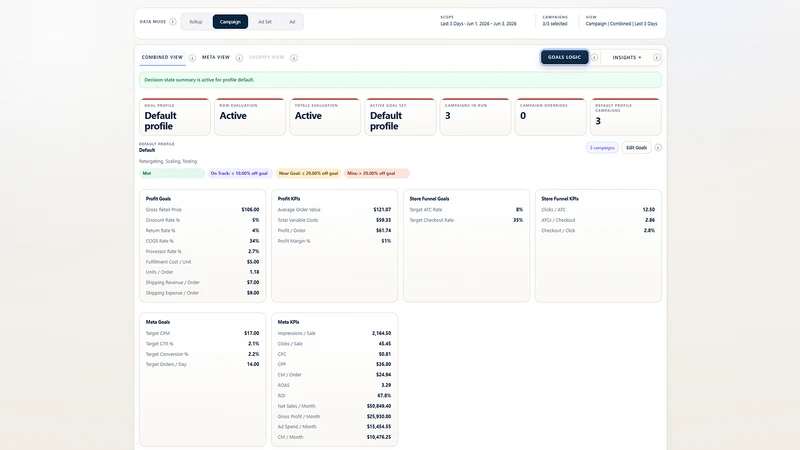Click the Clicks / ATC value 12.50
The height and width of the screenshot is (450, 800).
click(x=648, y=210)
